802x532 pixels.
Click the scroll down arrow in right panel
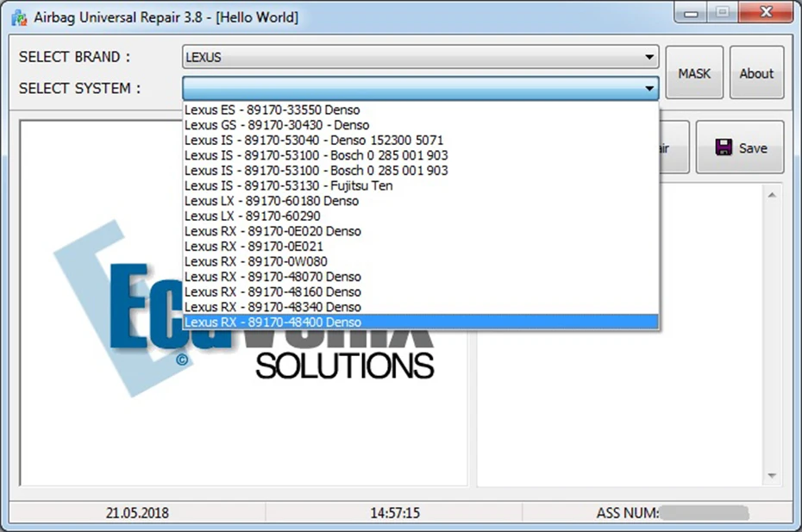(x=772, y=476)
